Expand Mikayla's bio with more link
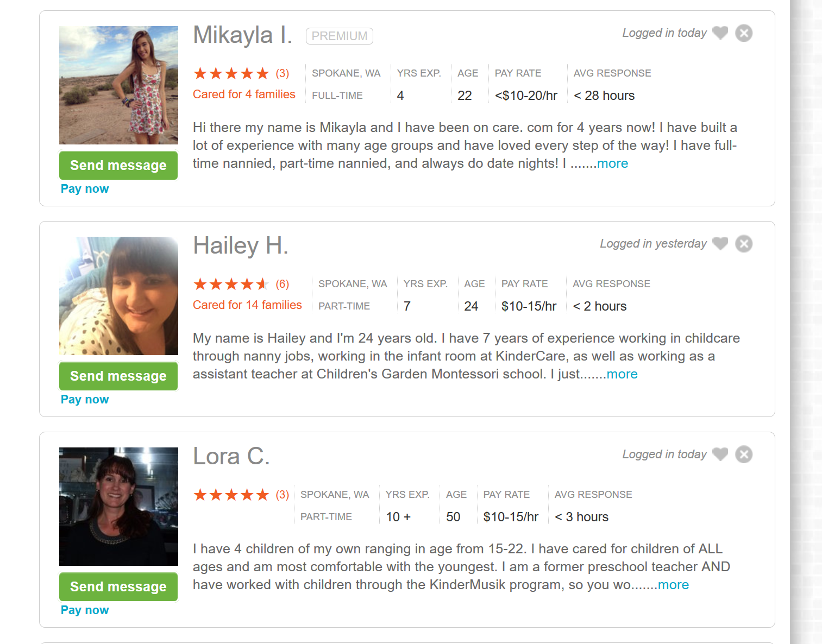Viewport: 822px width, 644px height. pyautogui.click(x=613, y=163)
